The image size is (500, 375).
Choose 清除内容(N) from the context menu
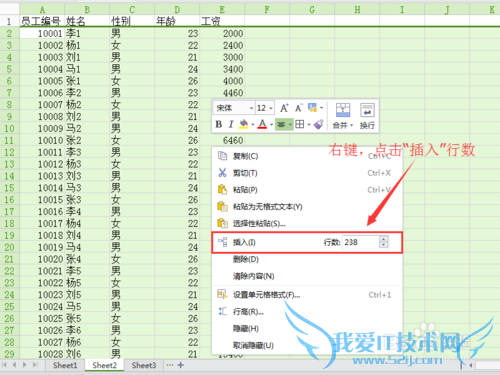click(307, 276)
